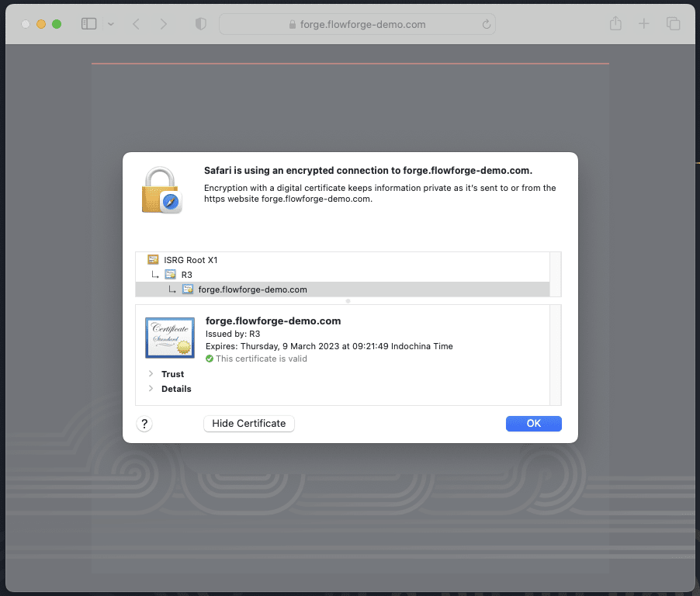The width and height of the screenshot is (700, 596).
Task: Select the certificate seal thumbnail image
Action: click(x=169, y=337)
